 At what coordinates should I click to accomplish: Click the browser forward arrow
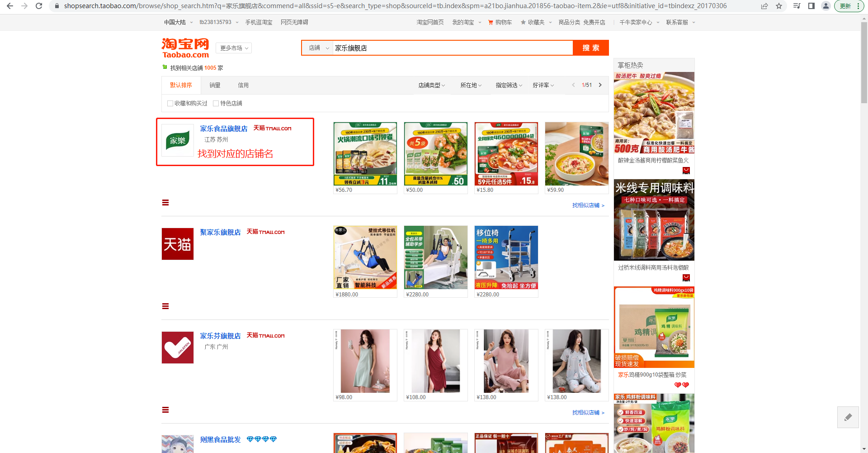coord(24,6)
